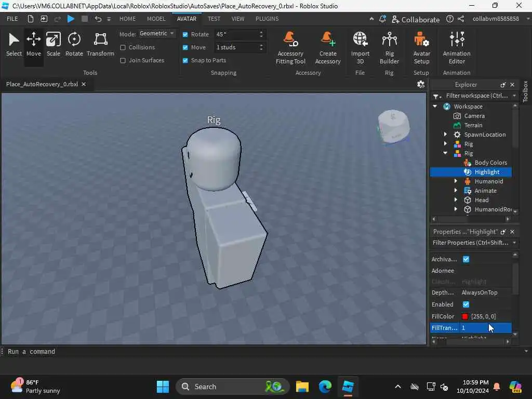Click the red FillColor swatch

point(465,316)
